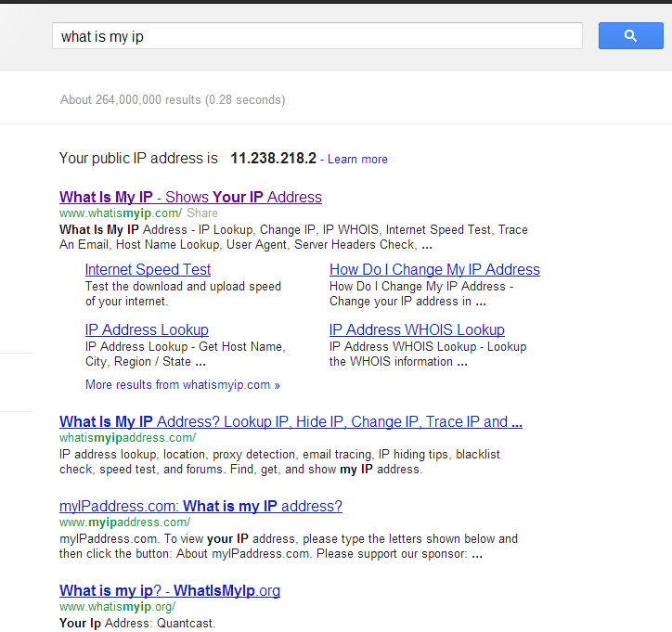The image size is (672, 632).
Task: Open 'How Do I Change My IP Address' sitelink
Action: pos(434,269)
